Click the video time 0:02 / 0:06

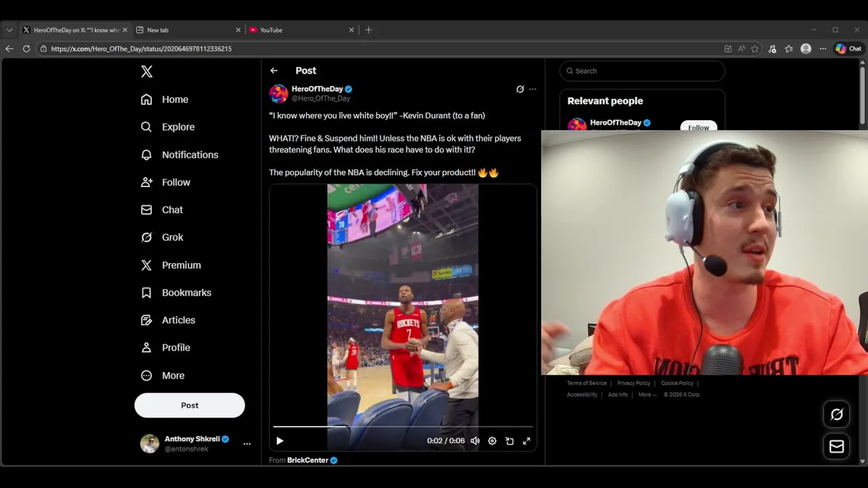[x=446, y=441]
